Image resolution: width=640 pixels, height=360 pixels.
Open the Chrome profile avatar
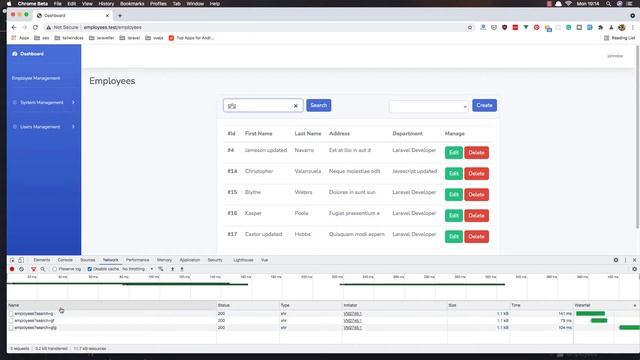[622, 27]
